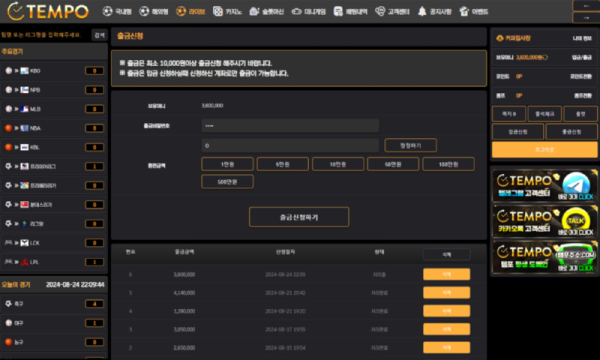Open the casino dice icon menu
The height and width of the screenshot is (360, 600).
[x=217, y=11]
